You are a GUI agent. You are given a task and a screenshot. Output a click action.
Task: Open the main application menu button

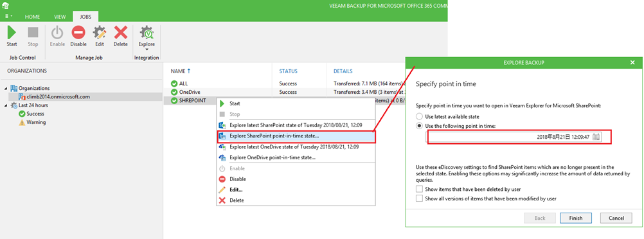tap(8, 17)
